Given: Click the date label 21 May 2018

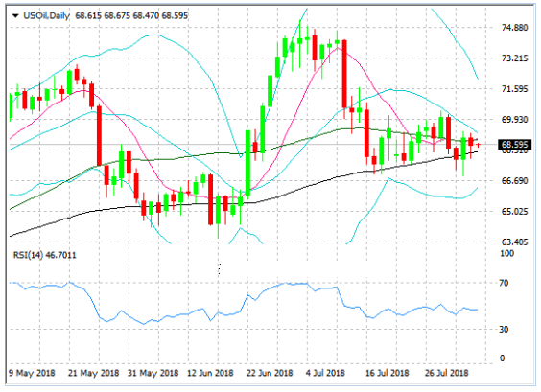Looking at the screenshot, I should coord(93,373).
